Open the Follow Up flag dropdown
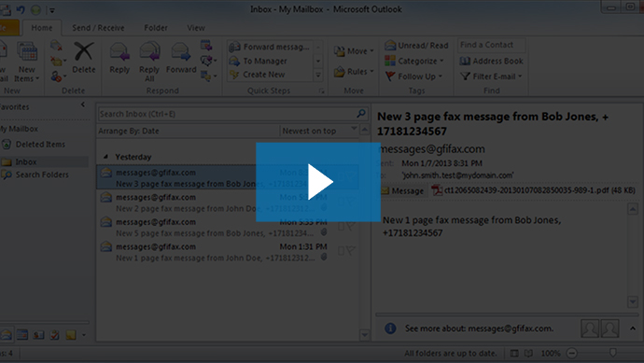The image size is (644, 363). click(x=413, y=77)
